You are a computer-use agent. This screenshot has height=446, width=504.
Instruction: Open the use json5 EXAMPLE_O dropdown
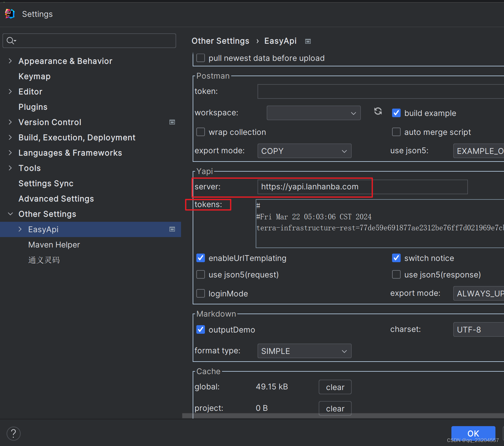[x=479, y=151]
